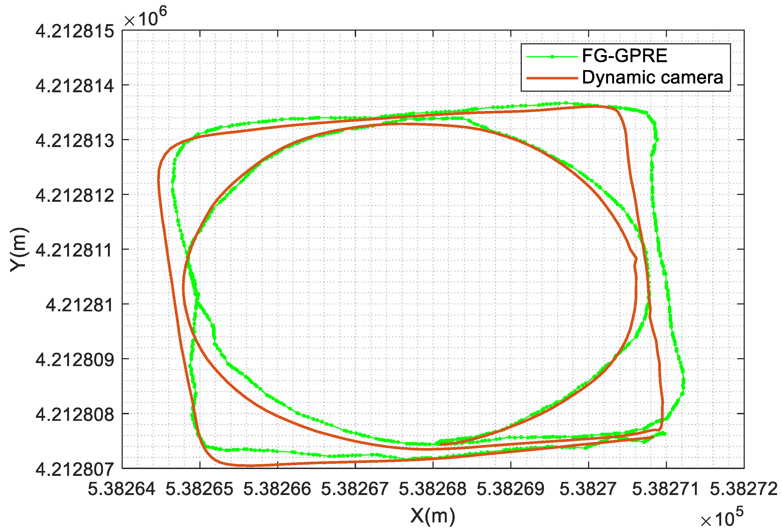
Task: Click the x-axis tick label 5.38271
Action: click(x=666, y=489)
